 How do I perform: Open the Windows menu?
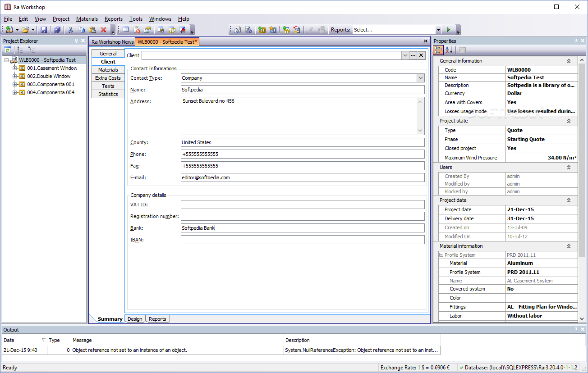click(x=160, y=19)
